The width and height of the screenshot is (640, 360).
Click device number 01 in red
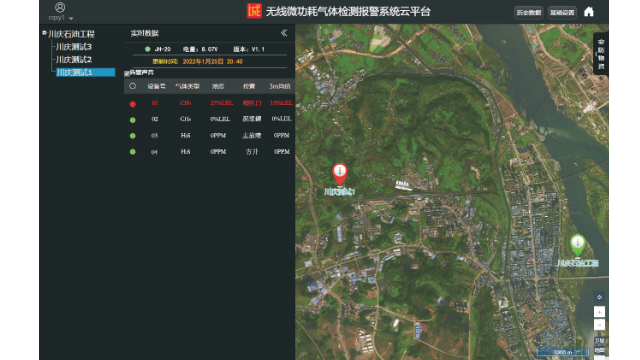(155, 103)
